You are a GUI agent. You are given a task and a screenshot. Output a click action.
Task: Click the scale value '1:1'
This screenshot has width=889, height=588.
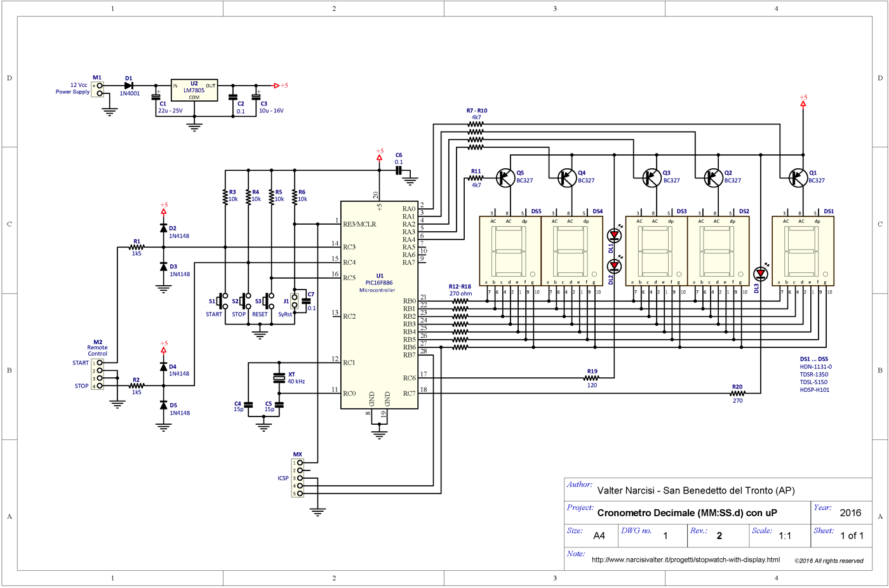pyautogui.click(x=785, y=536)
